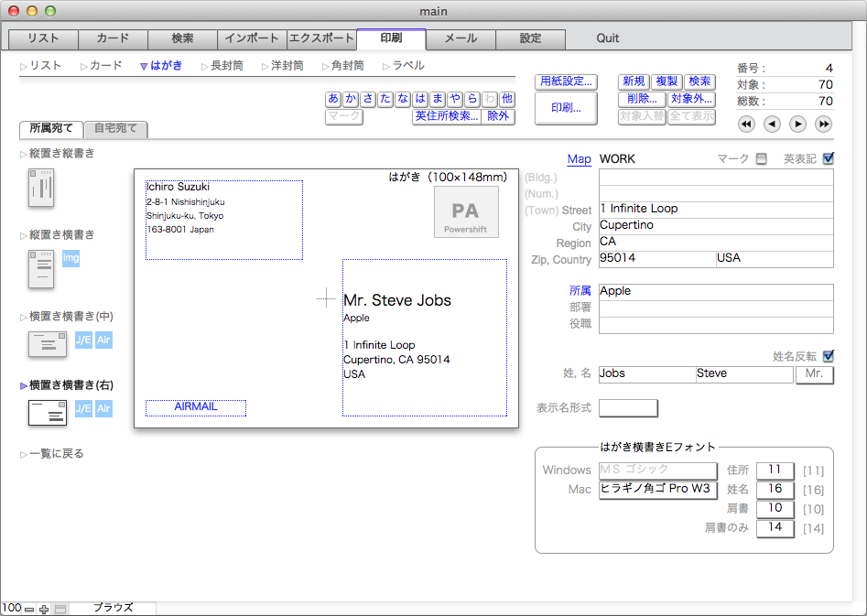Jump to last record arrow
The width and height of the screenshot is (867, 616).
coord(823,124)
